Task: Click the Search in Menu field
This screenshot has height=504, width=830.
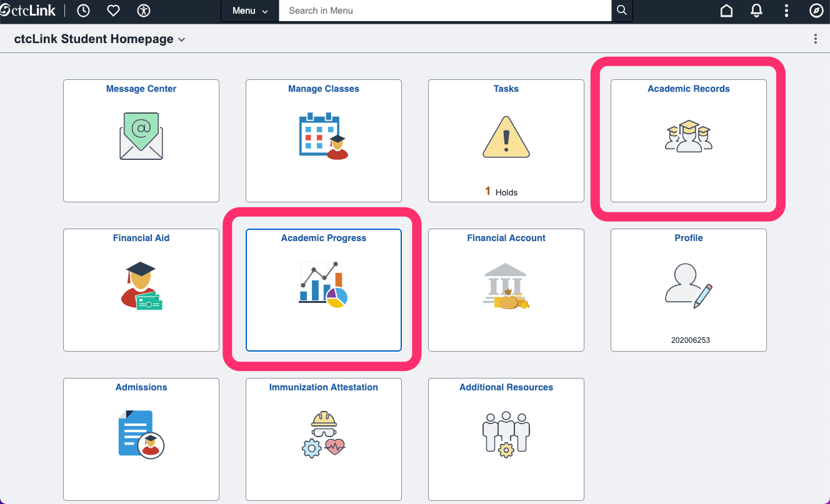Action: tap(444, 11)
